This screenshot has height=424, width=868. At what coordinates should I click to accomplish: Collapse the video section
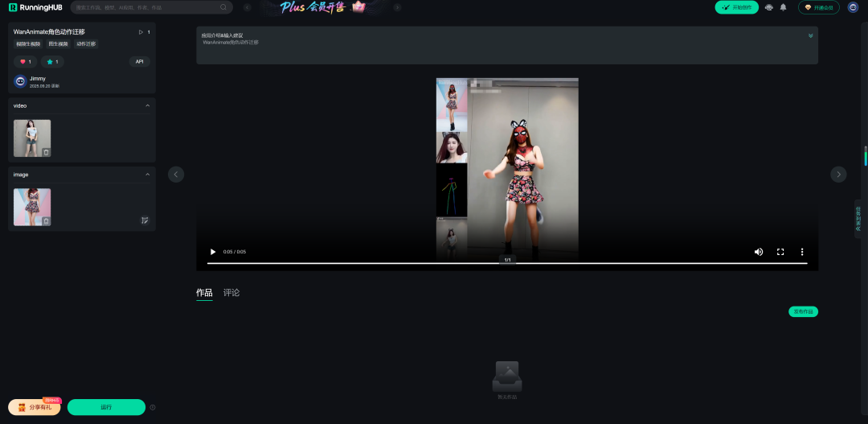click(147, 105)
